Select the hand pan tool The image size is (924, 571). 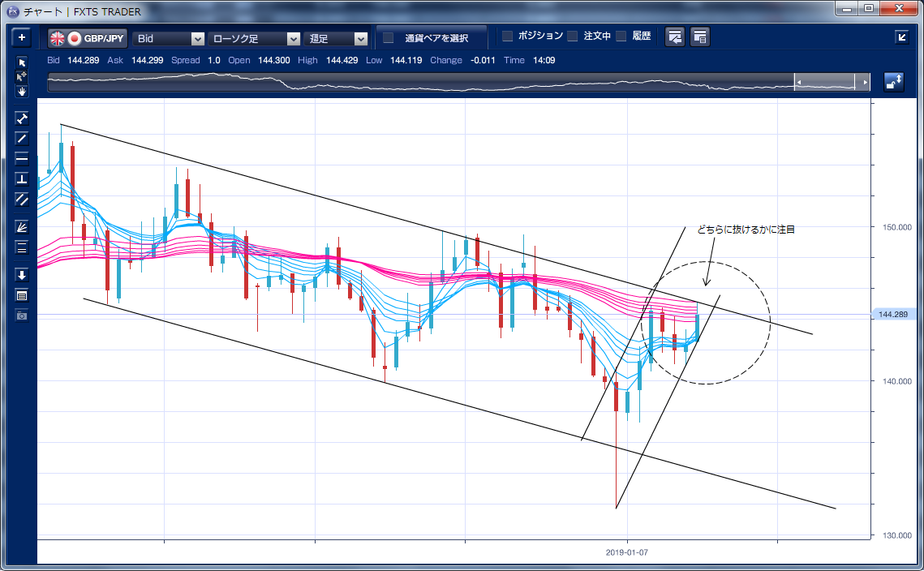(22, 91)
